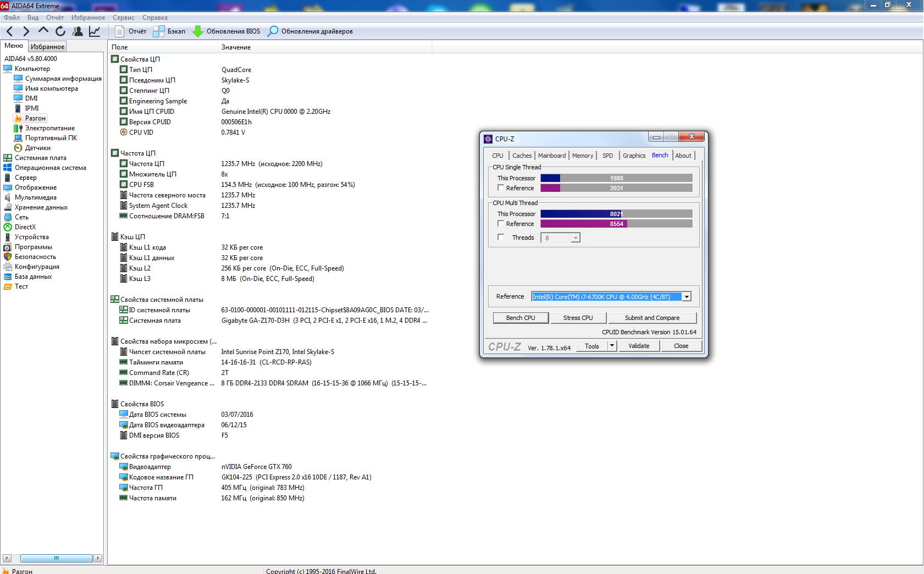The width and height of the screenshot is (924, 574).
Task: Go up one level with the Up arrow
Action: tap(43, 31)
